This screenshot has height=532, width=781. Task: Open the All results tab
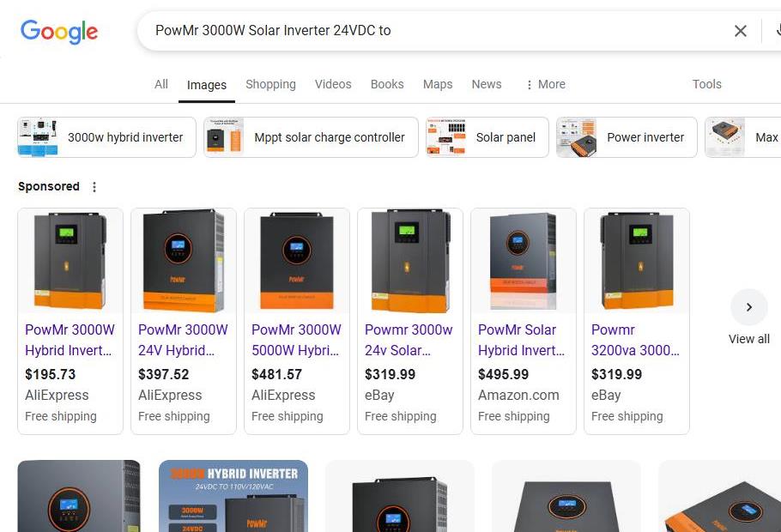coord(160,84)
